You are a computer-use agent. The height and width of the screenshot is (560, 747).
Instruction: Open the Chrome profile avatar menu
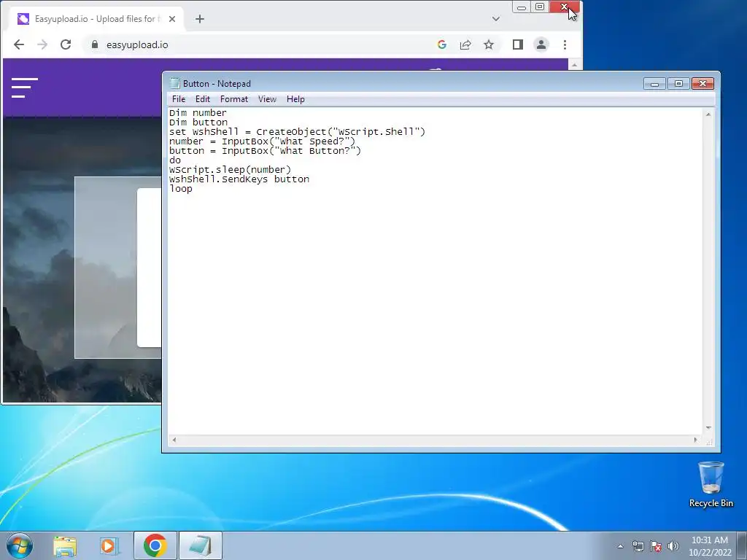click(x=541, y=44)
